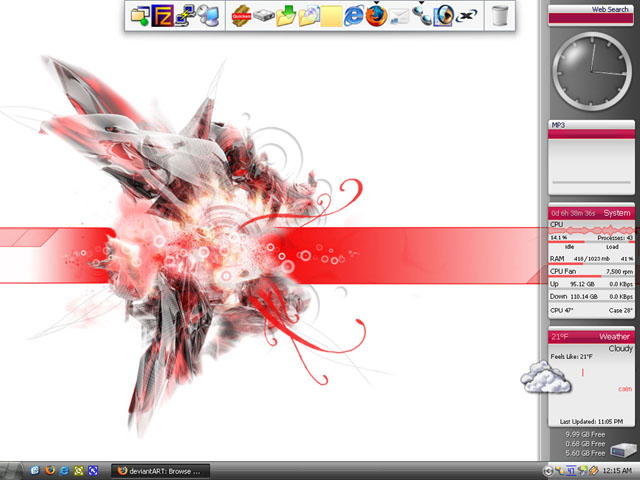Click the taskbar clock showing 12:15 AM
Viewport: 640px width, 480px height.
616,471
